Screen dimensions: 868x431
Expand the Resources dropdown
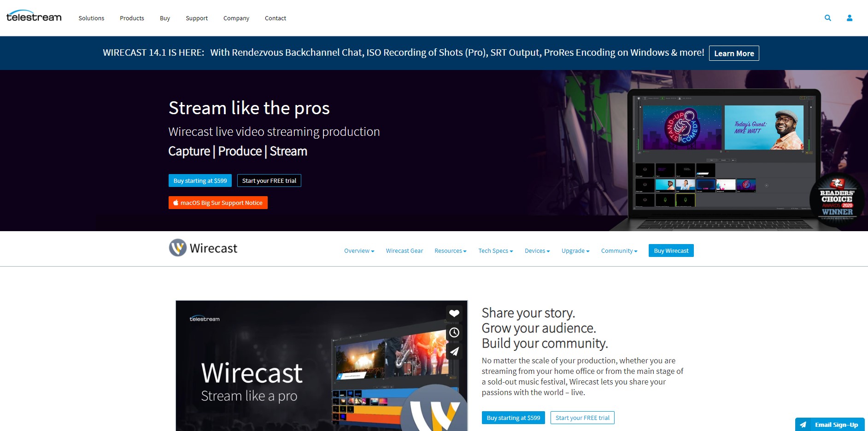[451, 251]
